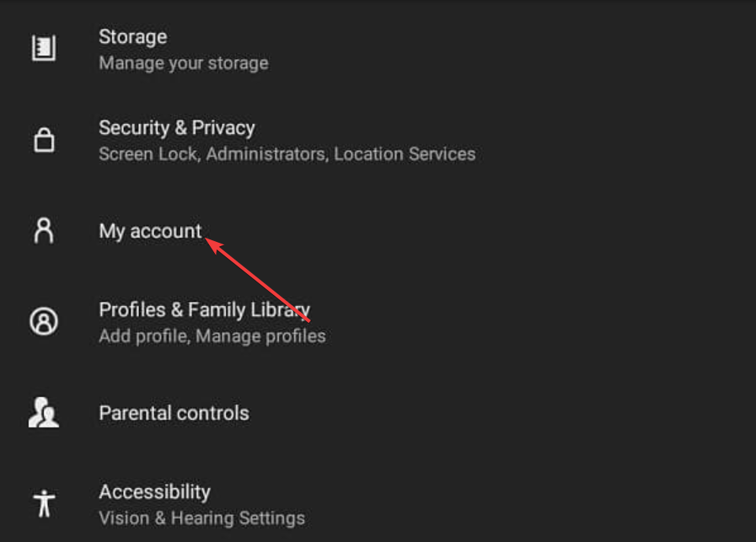
Task: Open My account
Action: click(x=150, y=231)
